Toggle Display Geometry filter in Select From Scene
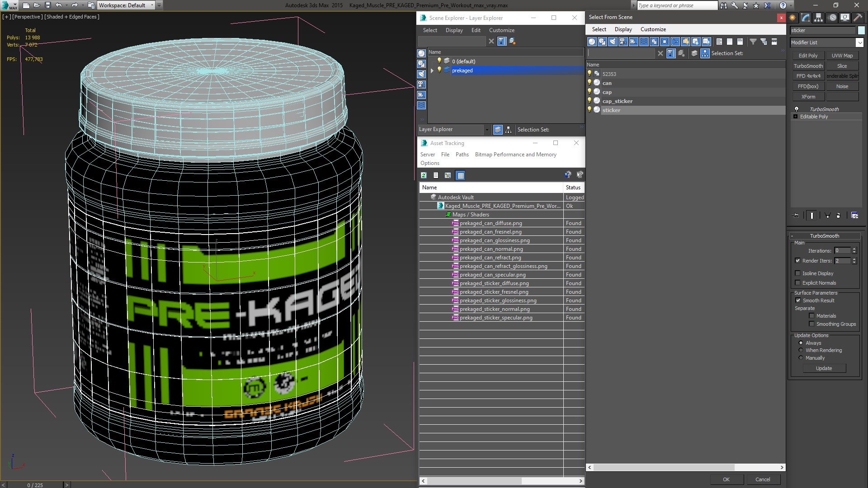The width and height of the screenshot is (868, 488). pyautogui.click(x=591, y=42)
